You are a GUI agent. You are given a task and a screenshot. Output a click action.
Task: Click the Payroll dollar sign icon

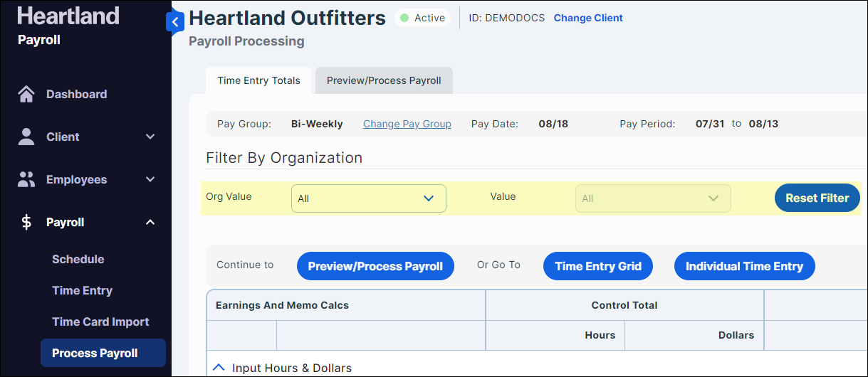tap(26, 223)
